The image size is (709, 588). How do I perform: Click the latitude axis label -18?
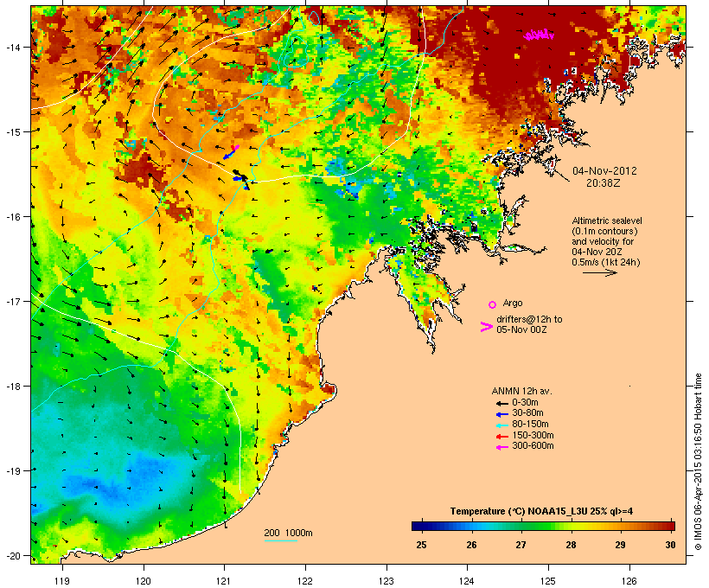12,387
